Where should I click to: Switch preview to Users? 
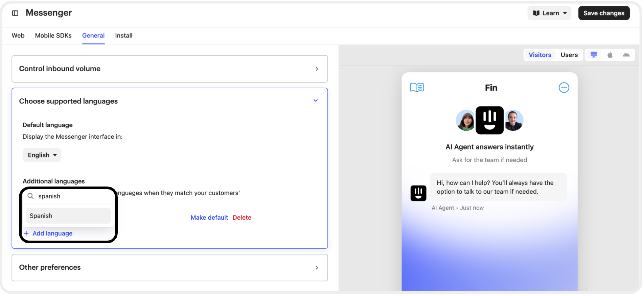[569, 55]
